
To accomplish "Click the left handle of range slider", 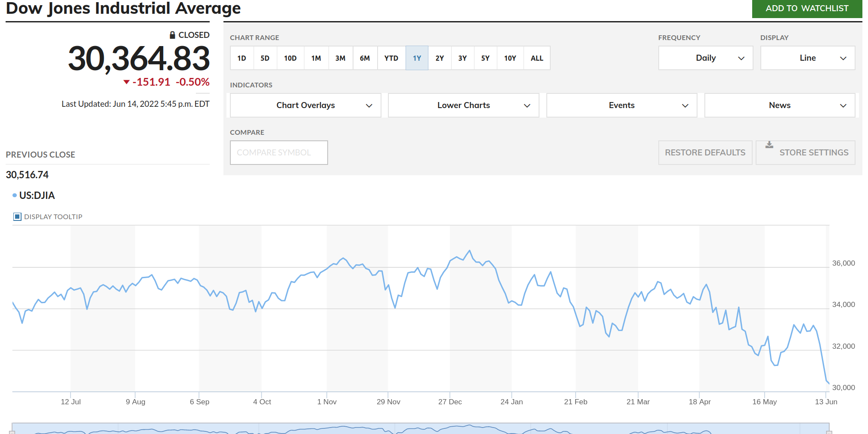I will (x=12, y=432).
